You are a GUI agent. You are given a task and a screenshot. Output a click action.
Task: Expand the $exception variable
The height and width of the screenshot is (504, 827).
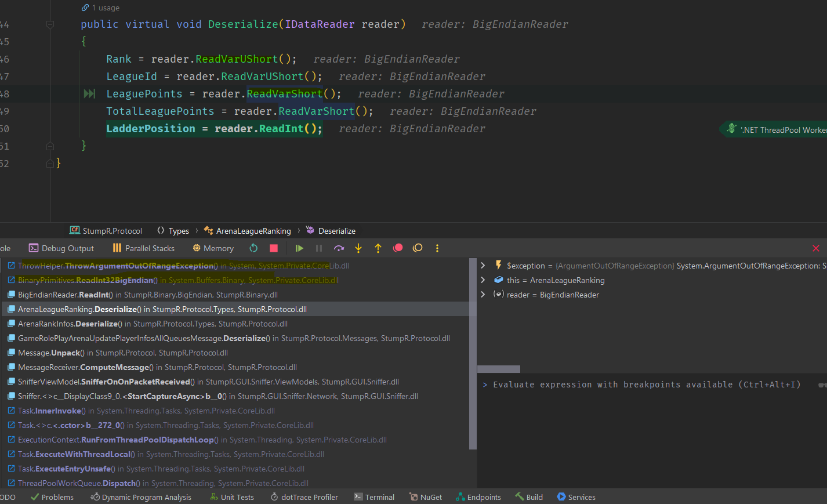483,266
